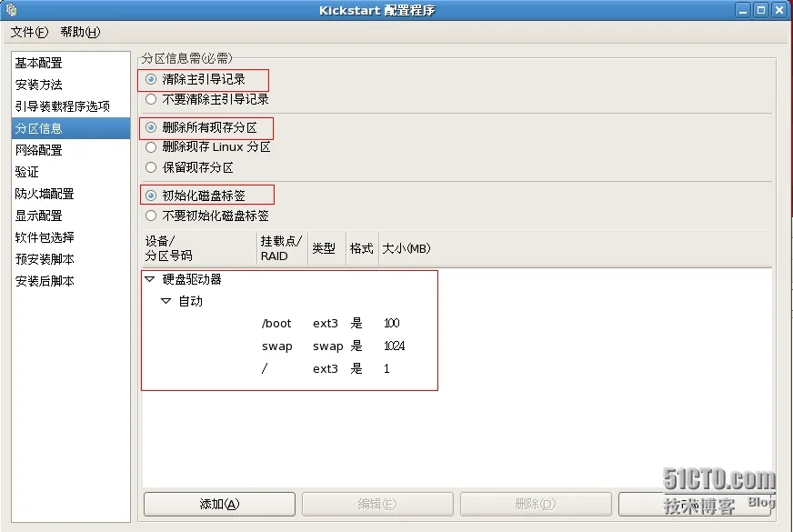Select 验证 in the sidebar
793x532 pixels.
(71, 172)
